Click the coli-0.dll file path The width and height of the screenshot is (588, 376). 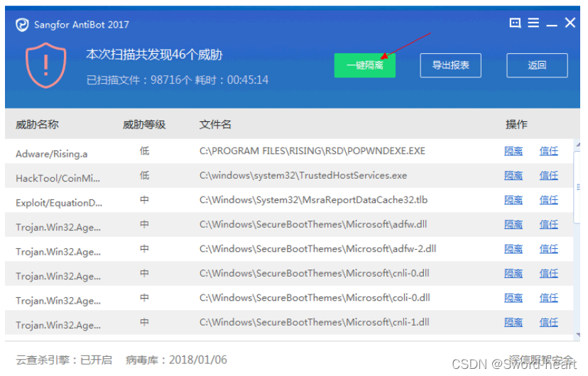point(315,298)
